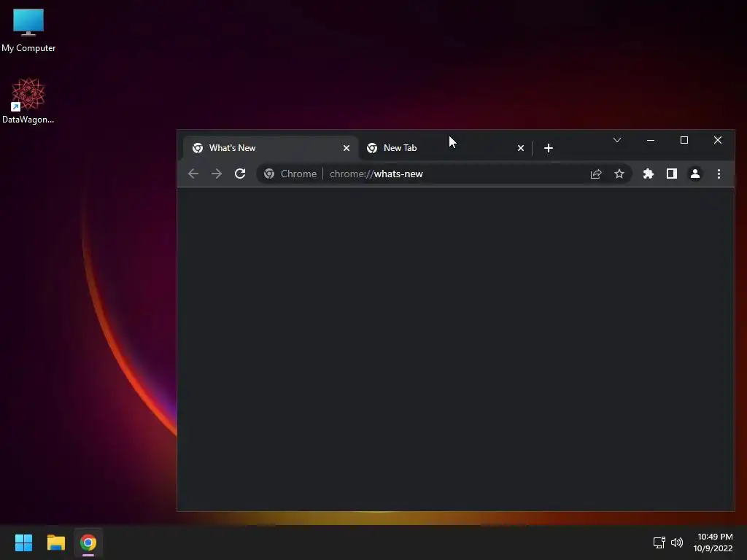Screen dimensions: 747x560
Task: Click the Chrome site info chip
Action: [x=290, y=174]
